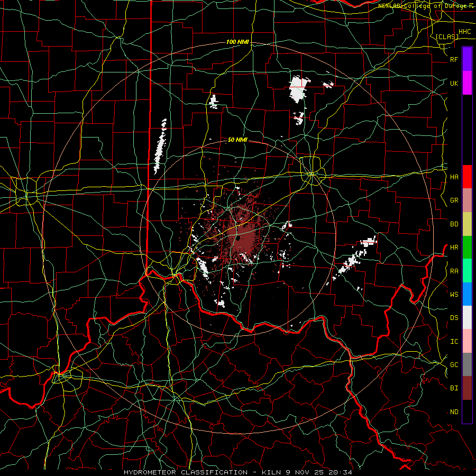Screen dimensions: 476x476
Task: Click the red HA legend swatch
Action: [x=467, y=177]
